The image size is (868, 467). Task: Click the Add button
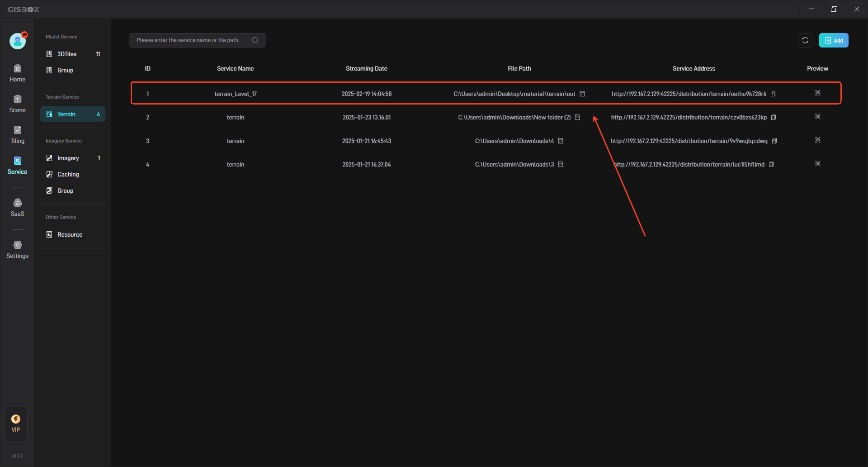[x=833, y=40]
